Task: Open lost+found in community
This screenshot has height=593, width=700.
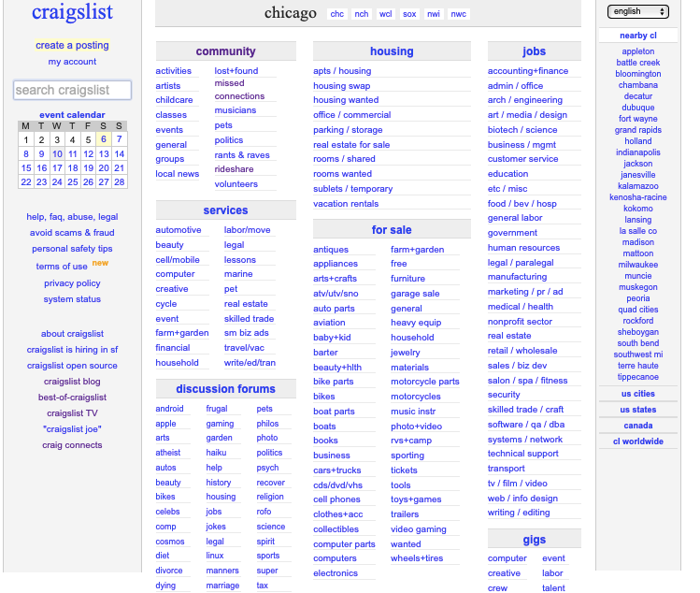Action: [x=236, y=71]
